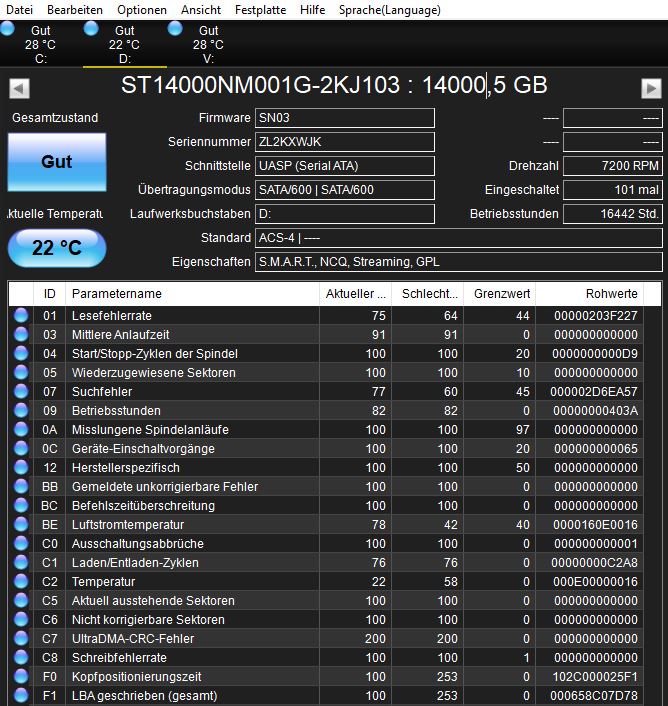668x706 pixels.
Task: Click raw value 102C000025F1 of Kopfpositionierungszeit
Action: pos(595,677)
